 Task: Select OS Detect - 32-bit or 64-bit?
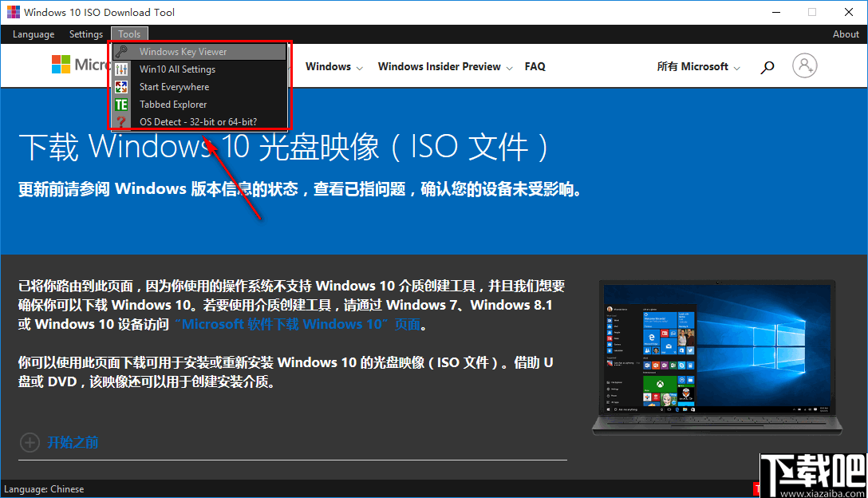199,121
